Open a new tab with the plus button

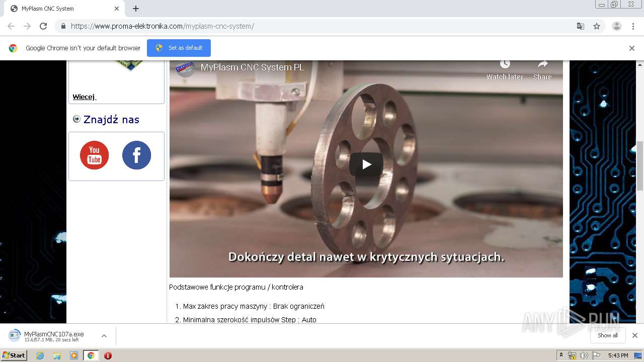[x=136, y=9]
